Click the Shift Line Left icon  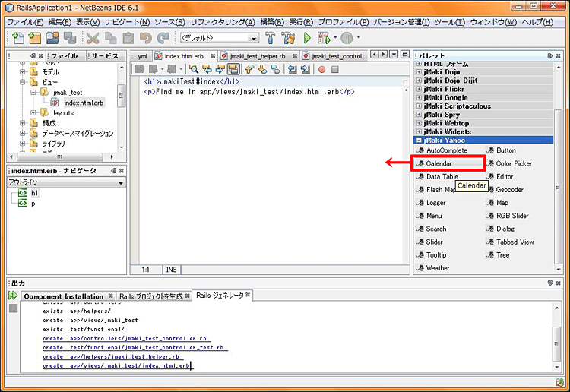coord(292,69)
